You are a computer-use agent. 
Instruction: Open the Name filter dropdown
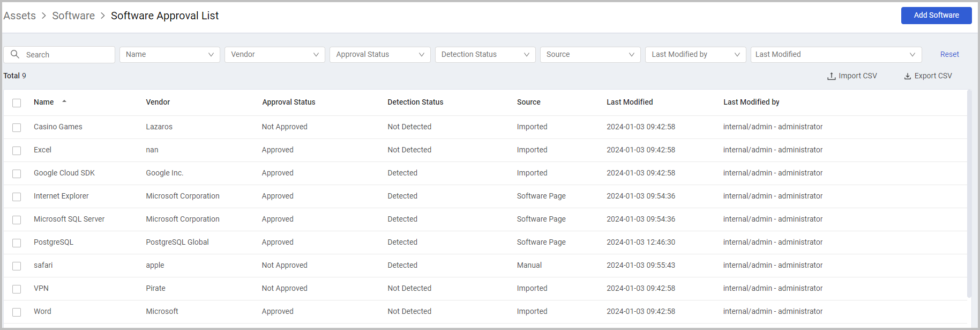tap(170, 54)
